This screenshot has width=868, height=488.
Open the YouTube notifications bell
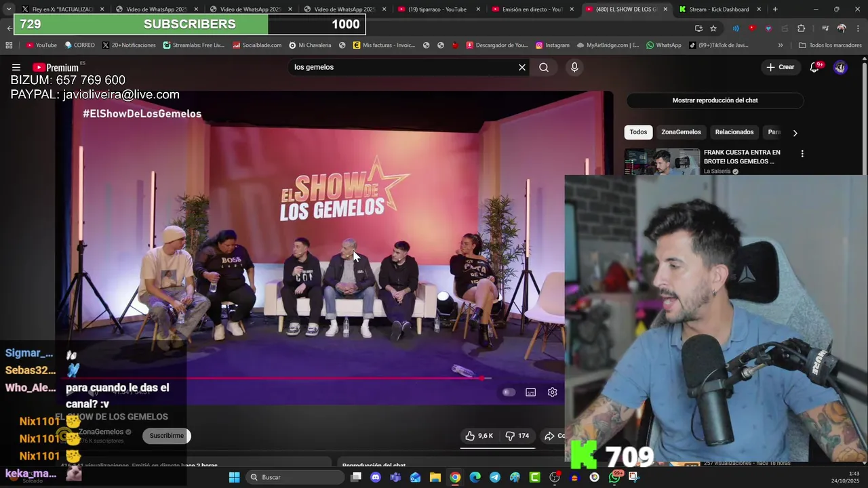point(814,67)
